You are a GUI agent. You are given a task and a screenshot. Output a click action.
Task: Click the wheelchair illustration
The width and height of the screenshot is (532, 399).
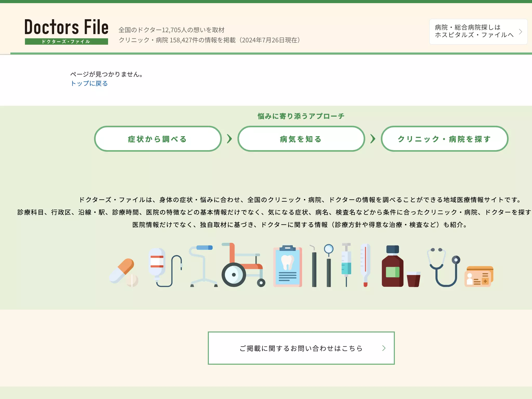coord(243,265)
